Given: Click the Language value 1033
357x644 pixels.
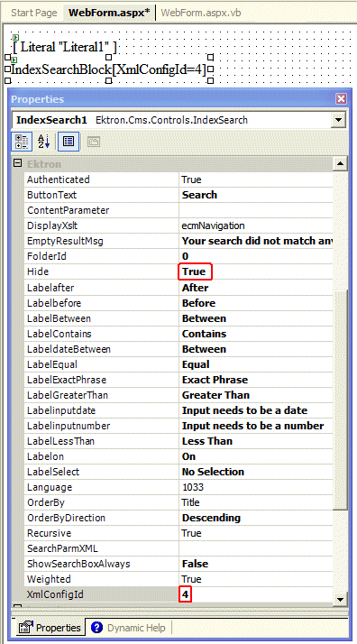Looking at the screenshot, I should [192, 488].
